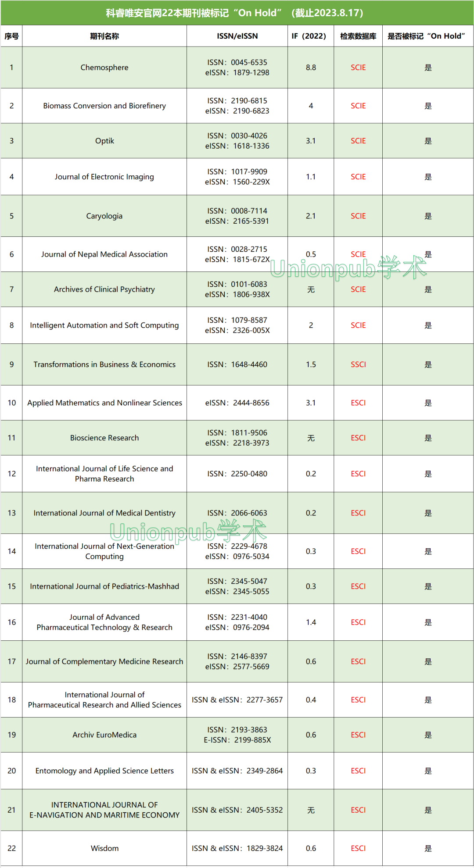Viewport: 474px width, 868px height.
Task: Click ISSN 2190-6815 cell
Action: (x=237, y=106)
